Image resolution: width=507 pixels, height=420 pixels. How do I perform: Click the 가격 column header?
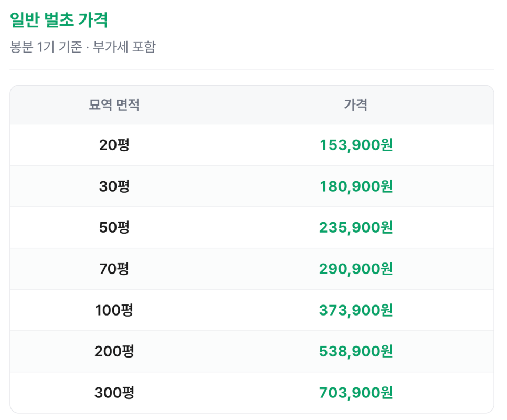point(355,105)
